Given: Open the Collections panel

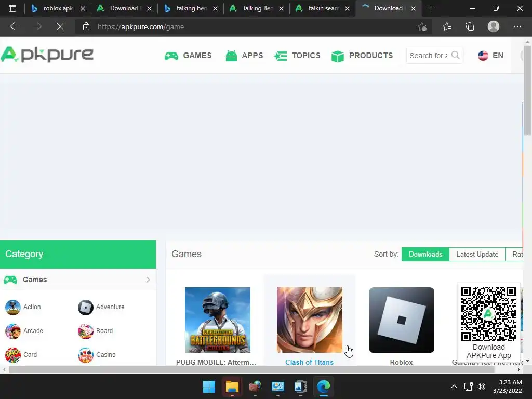Looking at the screenshot, I should (470, 26).
